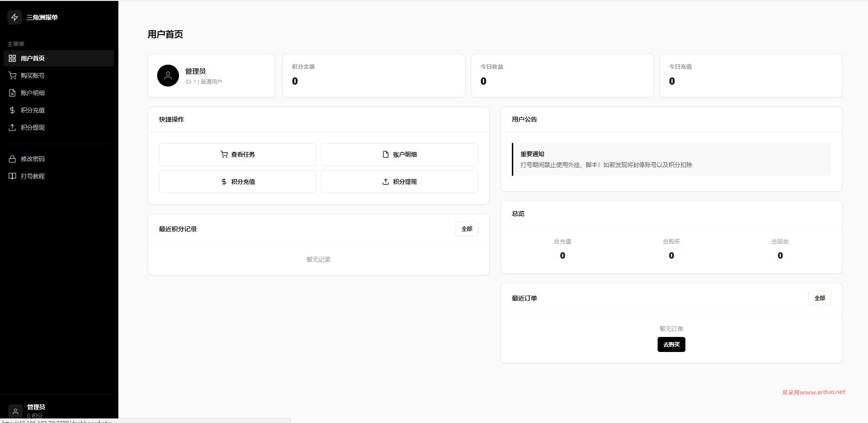Image resolution: width=868 pixels, height=423 pixels.
Task: Click 全部 button in 最近订单
Action: point(820,298)
